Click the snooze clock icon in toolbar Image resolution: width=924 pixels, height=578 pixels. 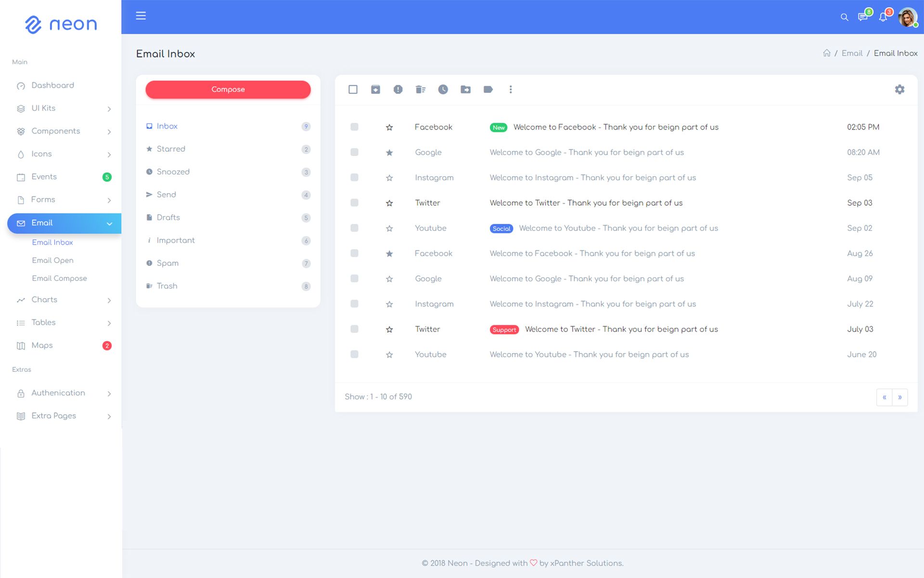(x=442, y=89)
